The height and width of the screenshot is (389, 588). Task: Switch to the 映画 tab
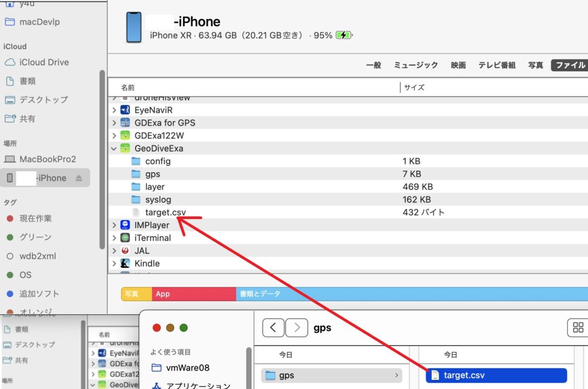[x=458, y=66]
